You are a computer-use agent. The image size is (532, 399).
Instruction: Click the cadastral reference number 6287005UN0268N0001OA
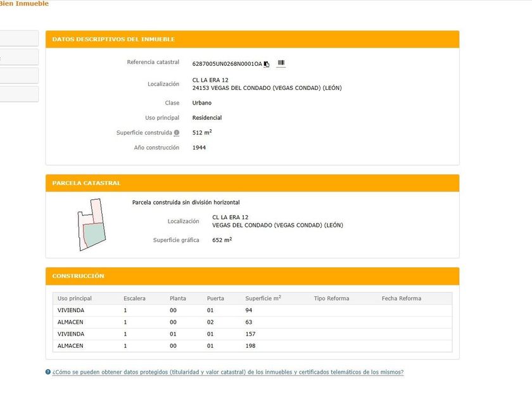pos(227,63)
